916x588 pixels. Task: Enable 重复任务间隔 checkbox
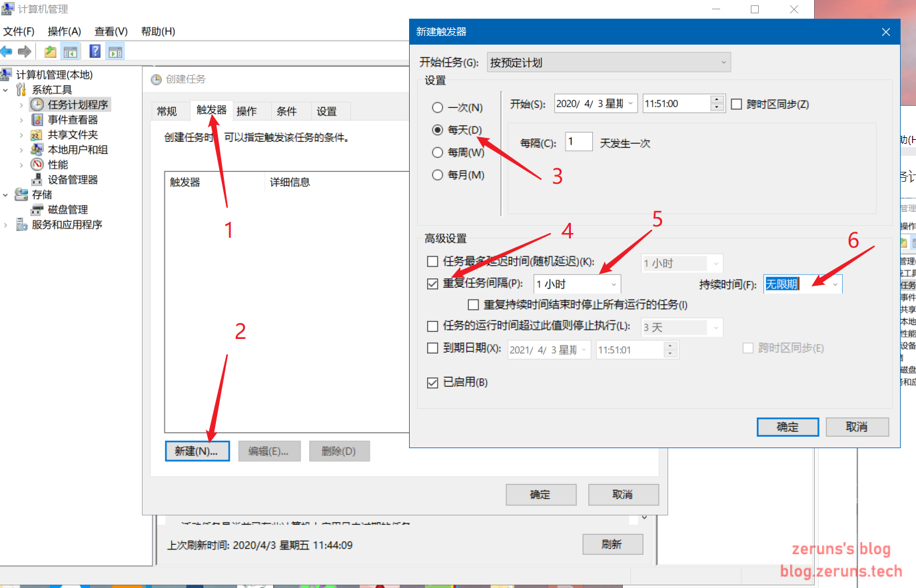pos(432,284)
